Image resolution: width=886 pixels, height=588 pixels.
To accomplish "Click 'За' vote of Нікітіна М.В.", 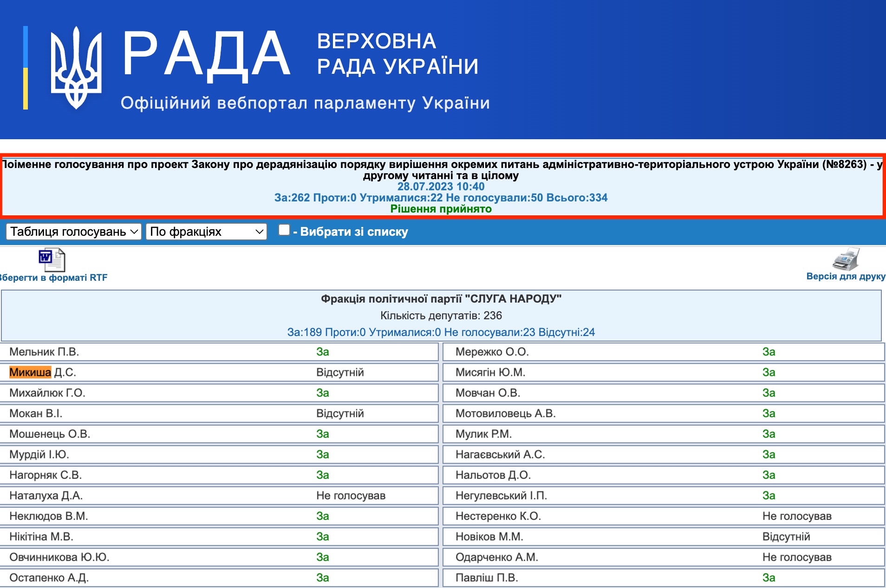I will pos(322,537).
